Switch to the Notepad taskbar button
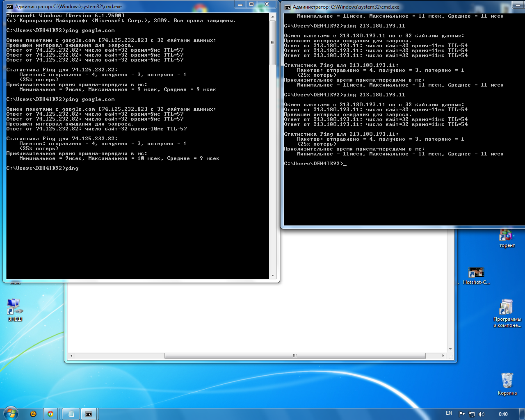Viewport: 525px width, 420px height. pos(71,414)
